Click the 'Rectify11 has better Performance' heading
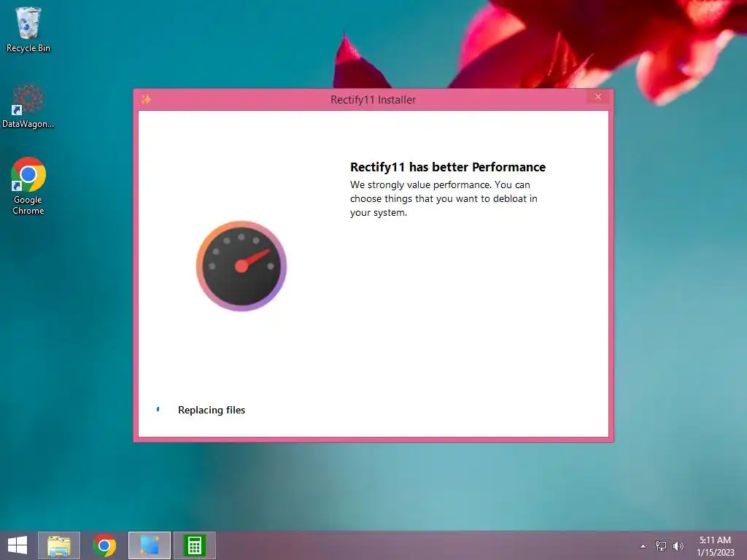Screen dimensions: 747x560 point(448,167)
